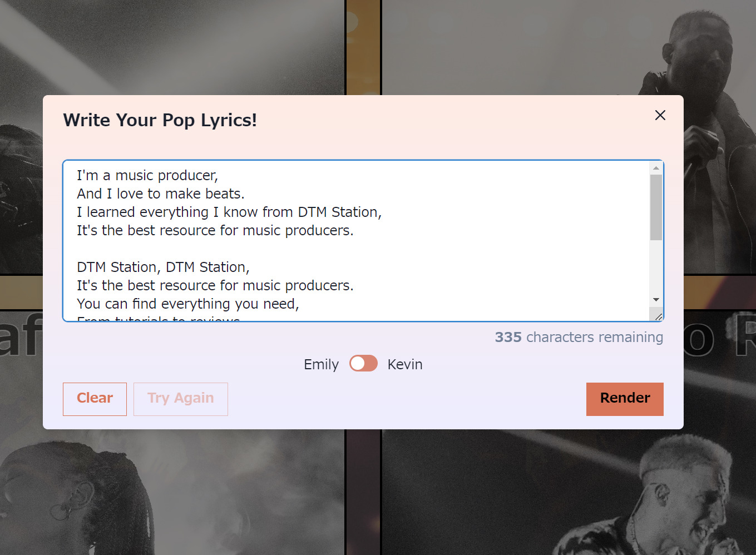The image size is (756, 555).
Task: Click the Clear button
Action: (95, 399)
